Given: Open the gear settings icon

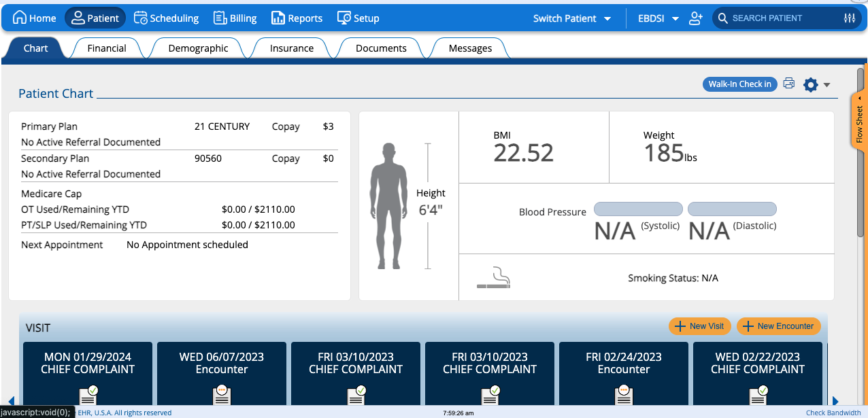Looking at the screenshot, I should click(x=810, y=85).
